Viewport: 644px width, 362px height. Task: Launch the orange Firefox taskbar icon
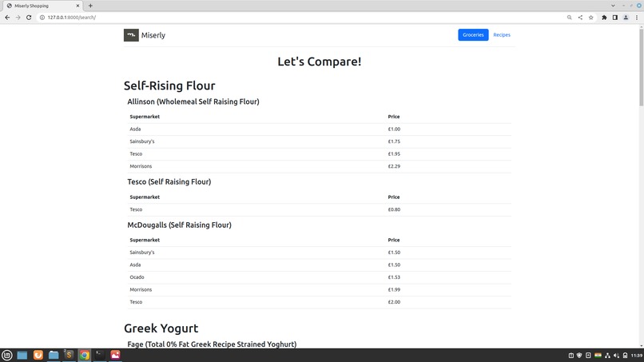coord(38,355)
